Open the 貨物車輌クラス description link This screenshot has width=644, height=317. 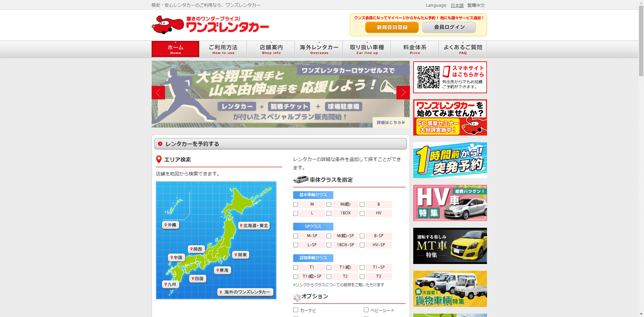[313, 258]
